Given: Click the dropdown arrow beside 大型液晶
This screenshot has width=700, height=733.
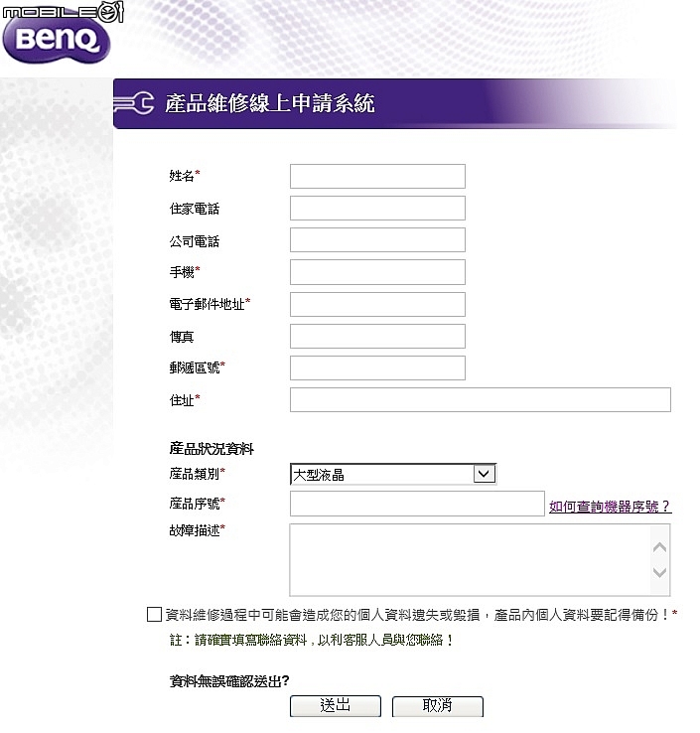Looking at the screenshot, I should [485, 474].
